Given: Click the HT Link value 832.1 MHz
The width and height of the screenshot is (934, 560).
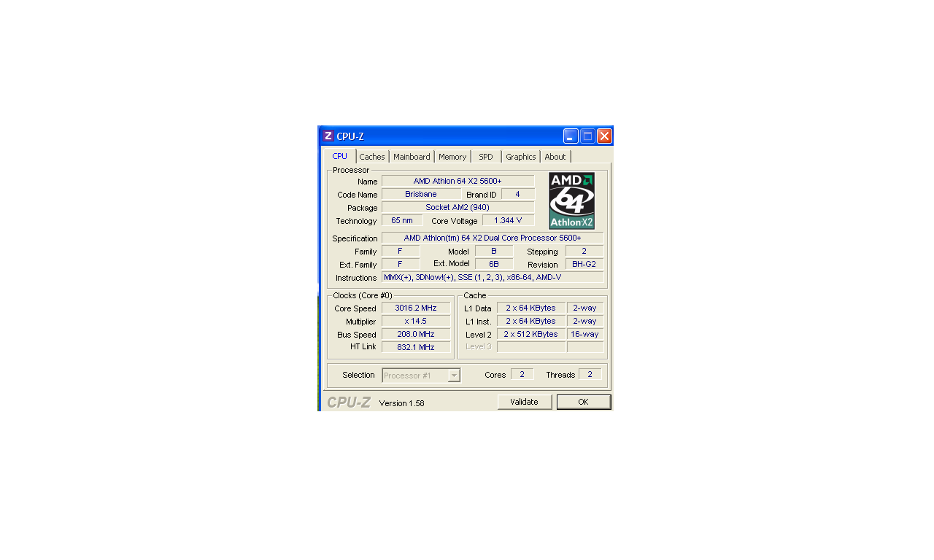Looking at the screenshot, I should (416, 347).
